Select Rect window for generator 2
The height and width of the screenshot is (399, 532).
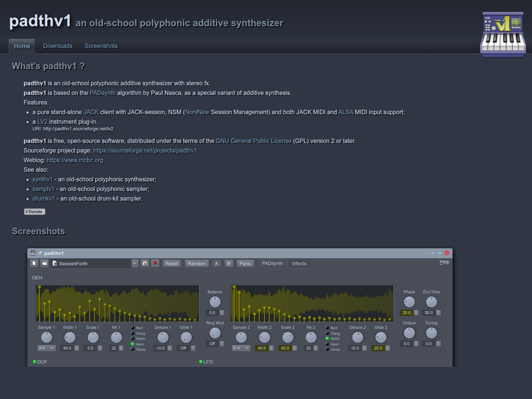[332, 328]
